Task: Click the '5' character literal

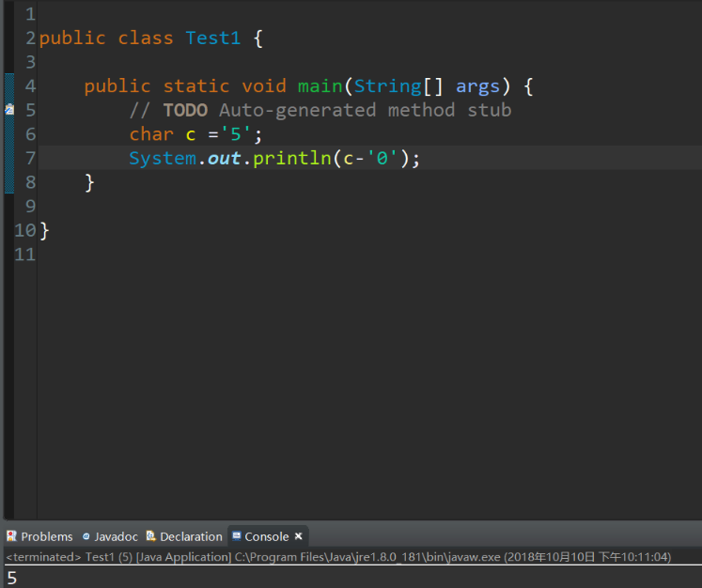Action: tap(236, 133)
